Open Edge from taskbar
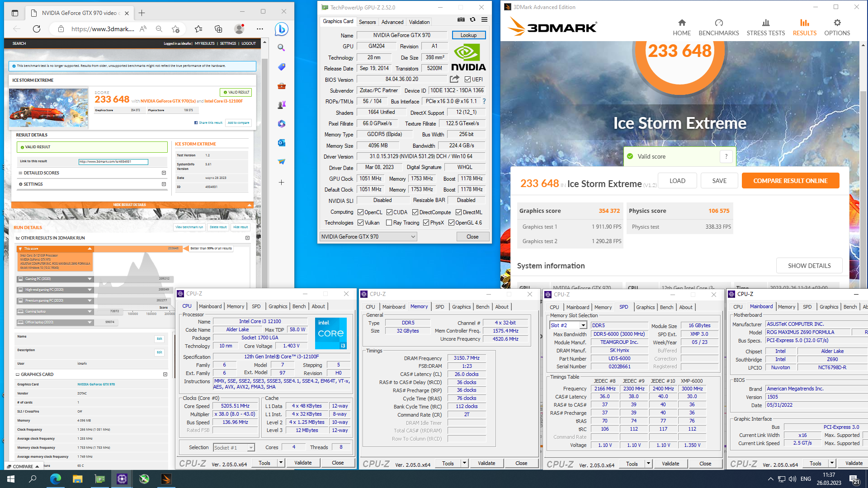868x488 pixels. tap(55, 479)
